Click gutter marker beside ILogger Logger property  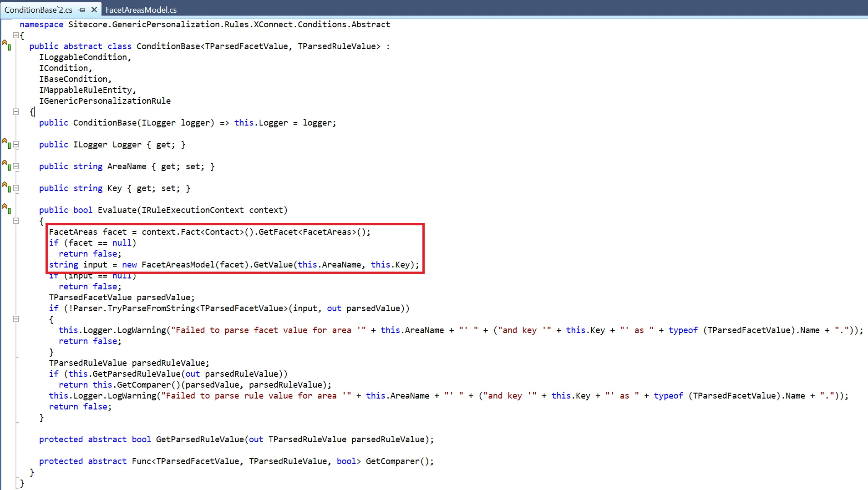(x=6, y=143)
